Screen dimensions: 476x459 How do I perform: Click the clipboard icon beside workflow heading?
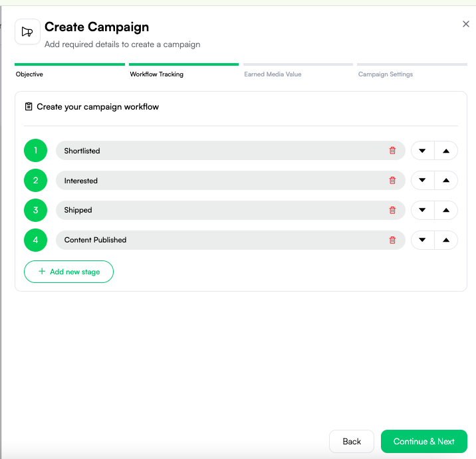tap(29, 106)
